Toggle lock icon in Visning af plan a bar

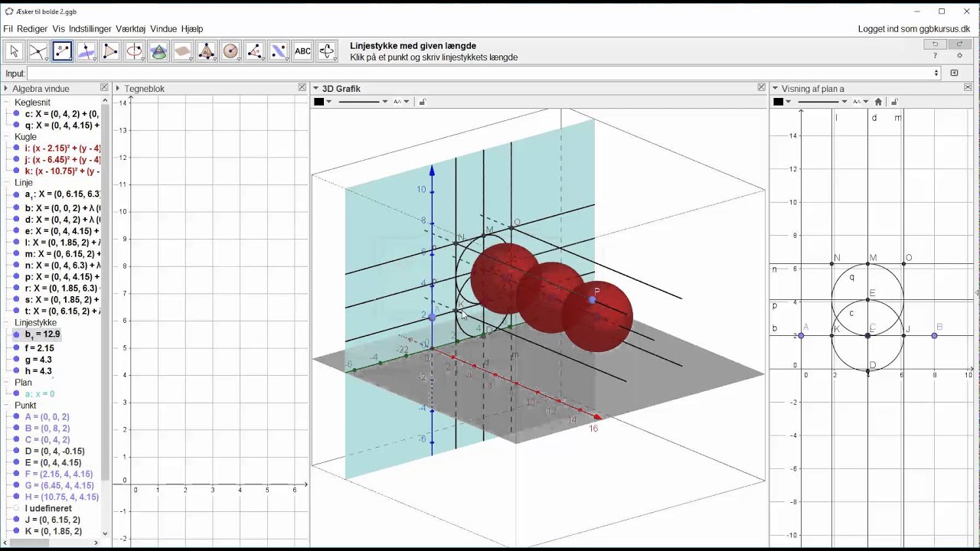[894, 102]
